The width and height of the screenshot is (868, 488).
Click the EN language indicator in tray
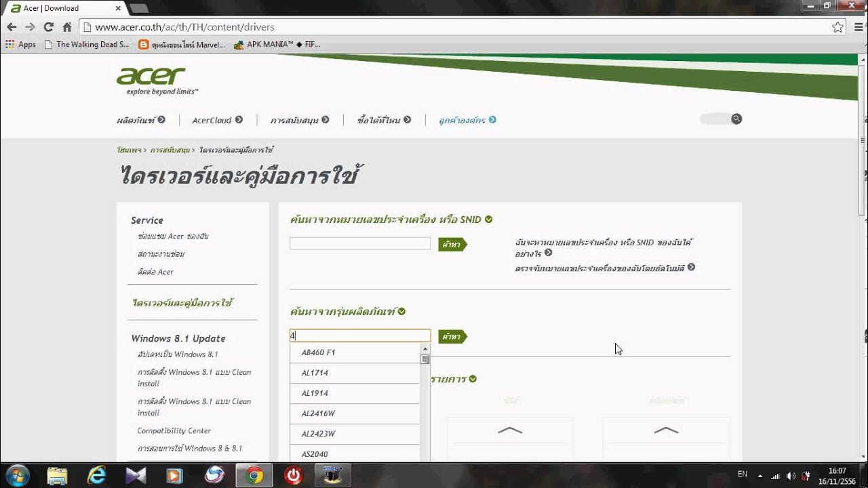743,475
